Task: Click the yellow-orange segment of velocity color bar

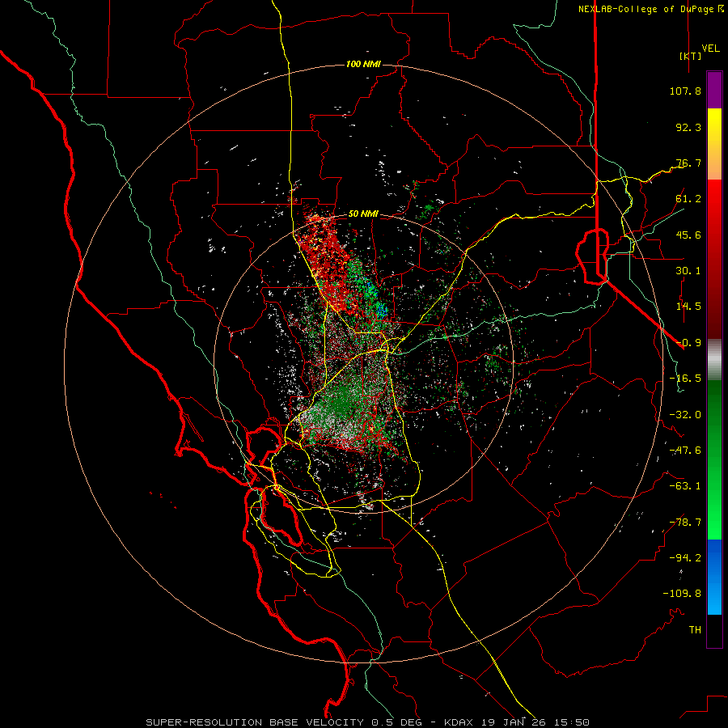Action: point(714,144)
